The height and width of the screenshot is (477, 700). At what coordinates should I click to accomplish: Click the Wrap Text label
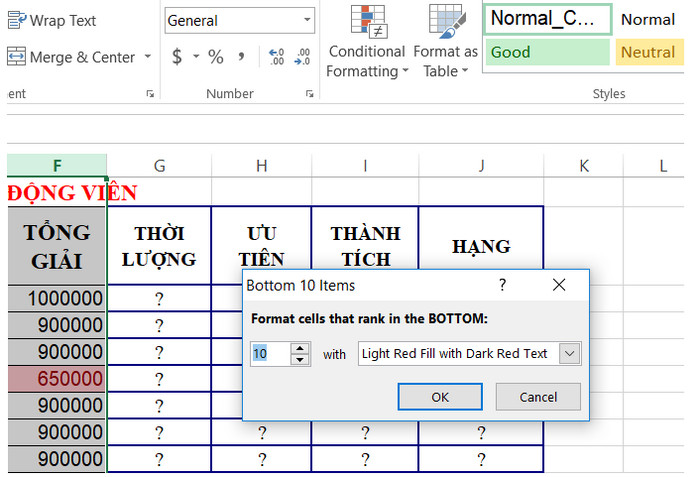pyautogui.click(x=63, y=21)
